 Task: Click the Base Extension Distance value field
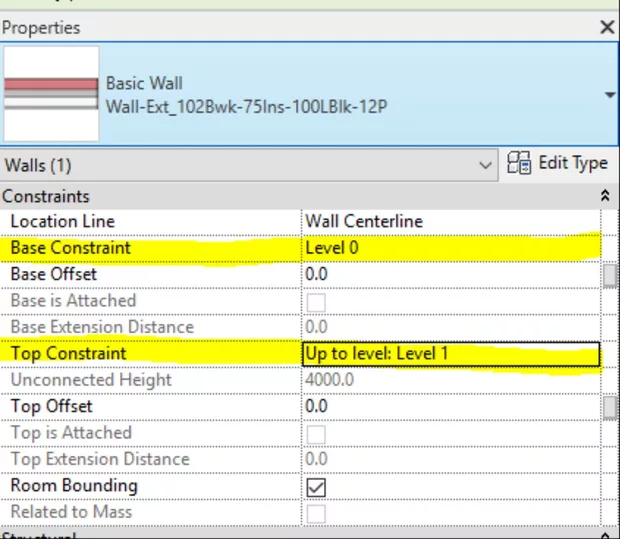coord(450,327)
